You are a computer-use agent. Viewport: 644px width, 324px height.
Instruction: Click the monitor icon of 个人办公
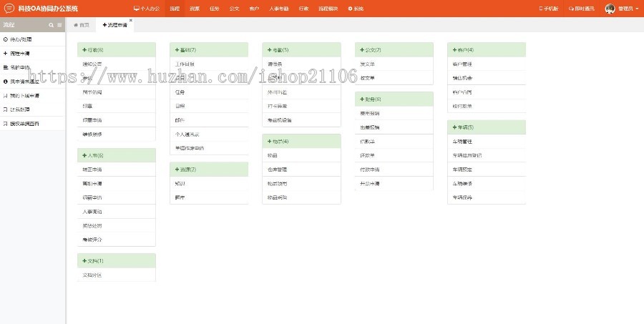tap(137, 8)
